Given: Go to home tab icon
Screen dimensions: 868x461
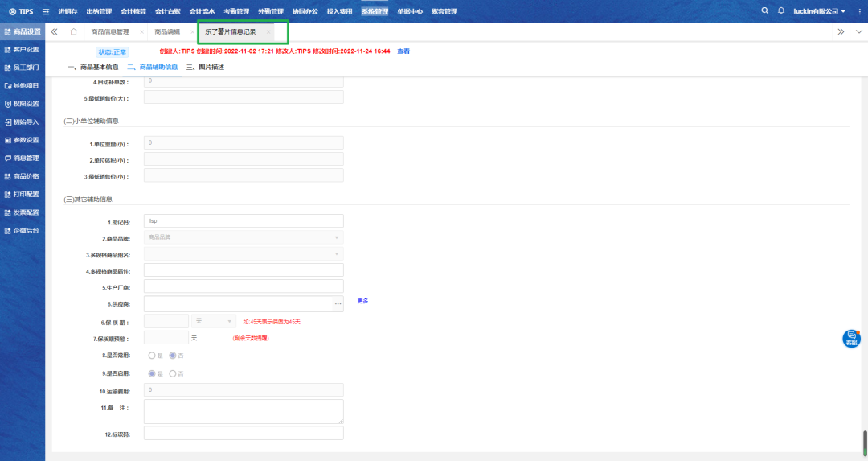Looking at the screenshot, I should click(x=74, y=32).
